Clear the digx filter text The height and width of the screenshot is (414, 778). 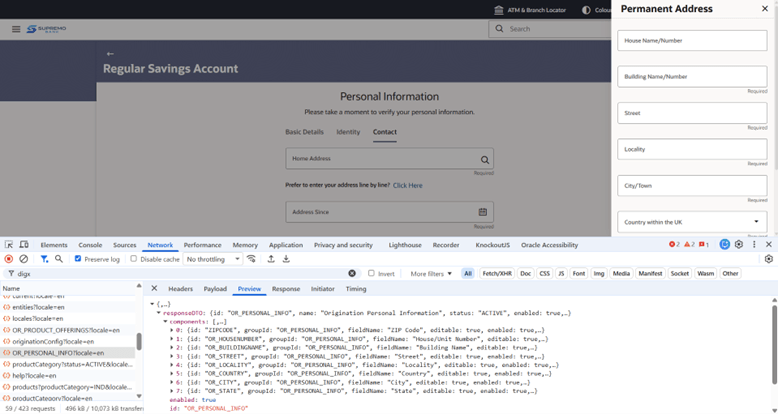click(352, 274)
